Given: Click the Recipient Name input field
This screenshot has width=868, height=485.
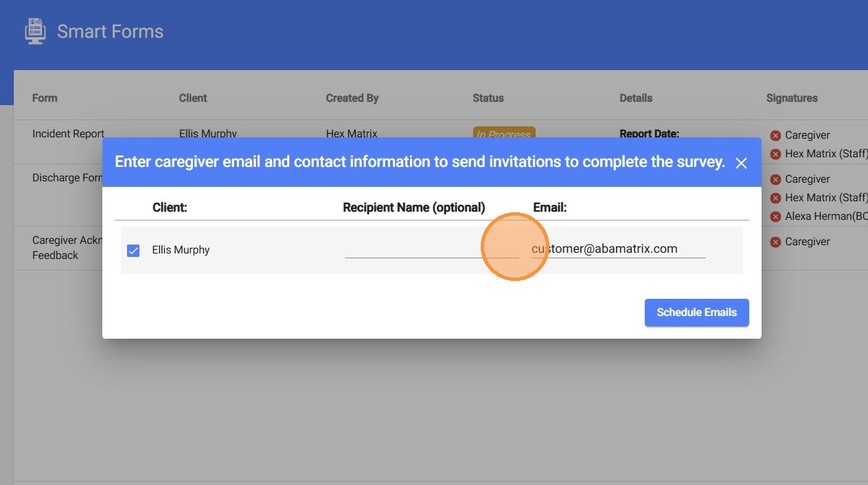Looking at the screenshot, I should [x=431, y=249].
